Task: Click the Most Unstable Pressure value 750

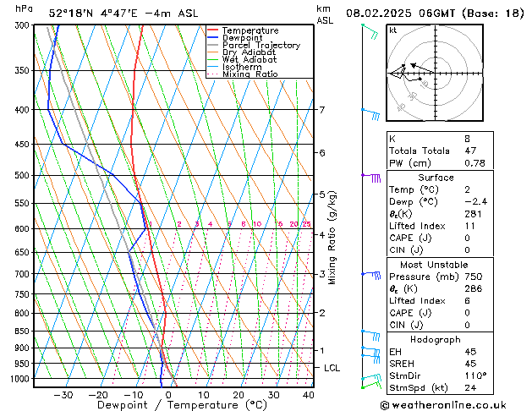Action: coord(474,277)
